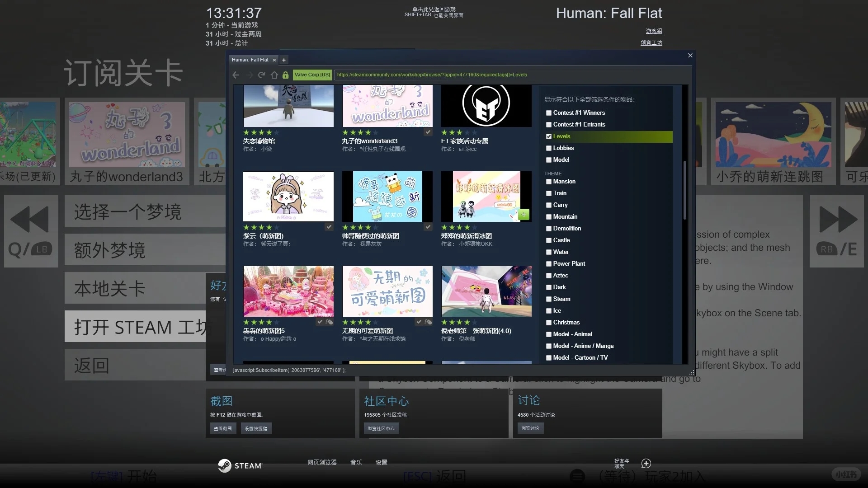This screenshot has height=488, width=868.
Task: Click the add friend plus icon
Action: tap(646, 463)
